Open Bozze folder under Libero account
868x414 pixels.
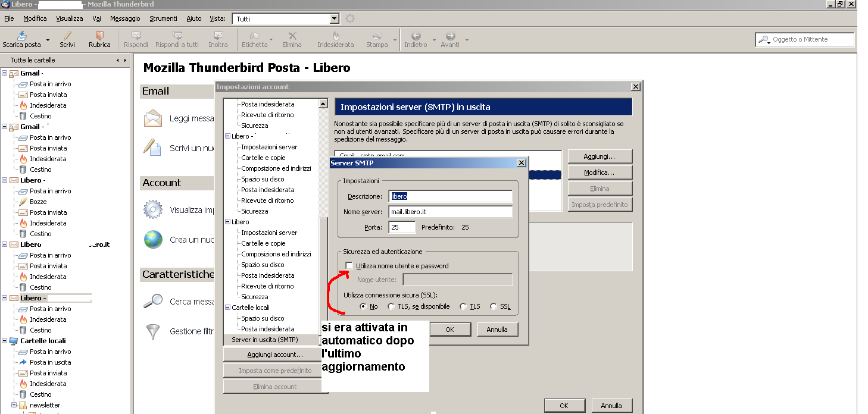(38, 202)
